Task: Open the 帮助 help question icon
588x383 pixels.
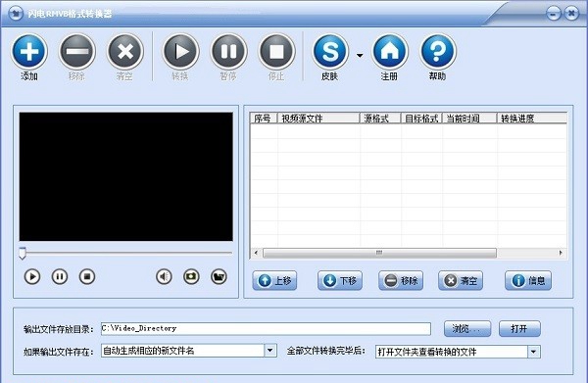Action: pos(438,51)
